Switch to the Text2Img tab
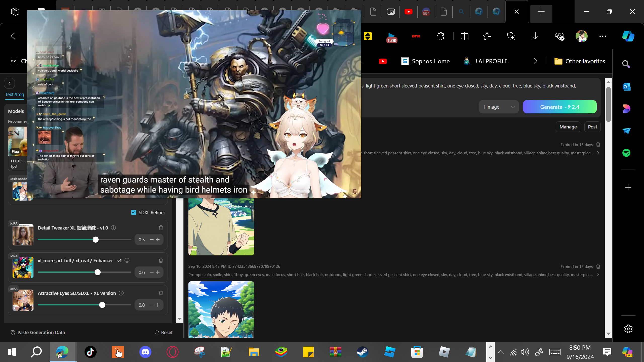Screen dimensions: 644x362 pyautogui.click(x=15, y=95)
